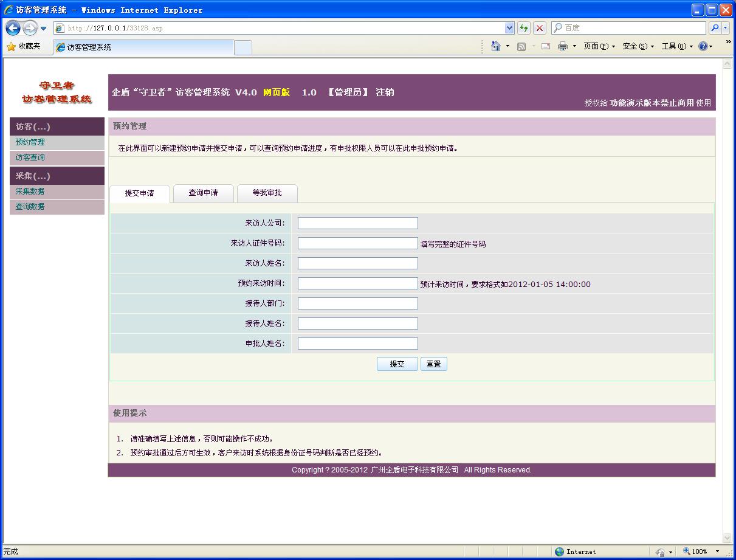Click the address bar URL field
736x560 pixels.
[280, 28]
